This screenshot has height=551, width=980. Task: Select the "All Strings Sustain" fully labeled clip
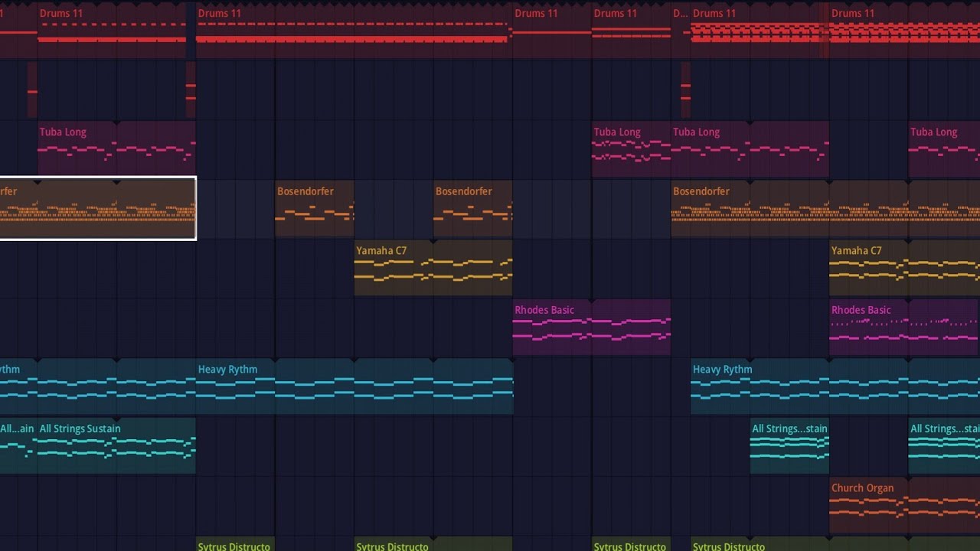point(116,445)
